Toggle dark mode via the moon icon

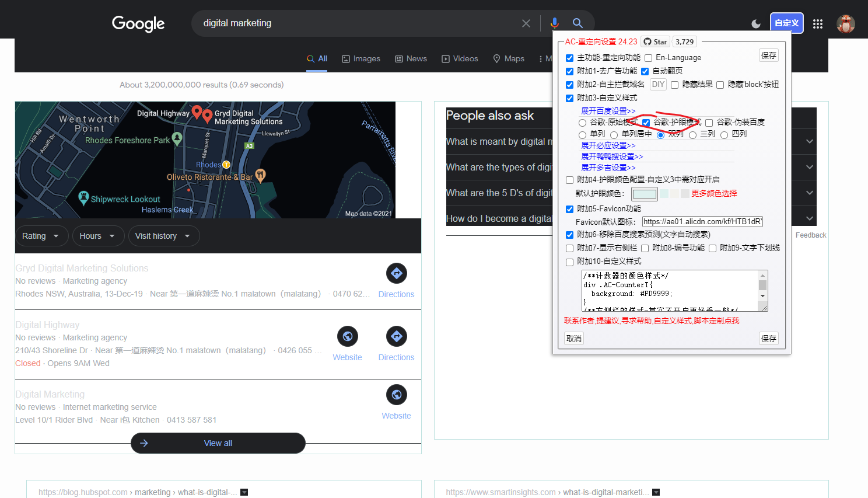(756, 23)
